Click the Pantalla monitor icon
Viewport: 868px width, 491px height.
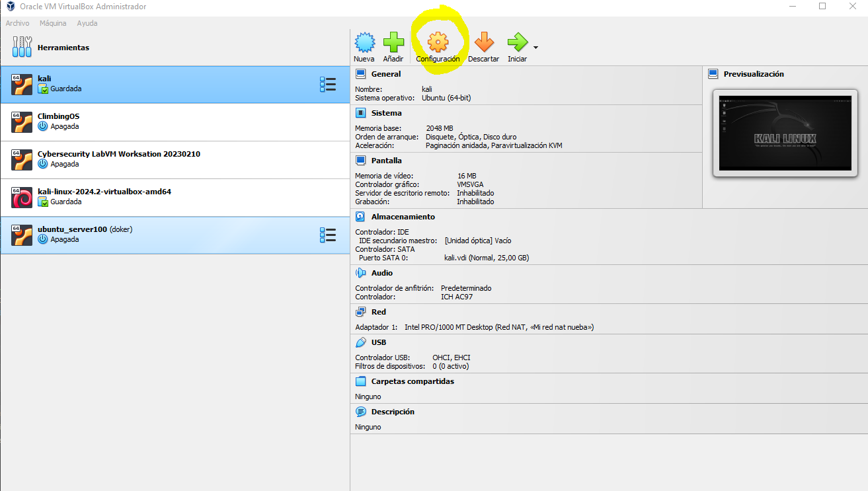360,161
